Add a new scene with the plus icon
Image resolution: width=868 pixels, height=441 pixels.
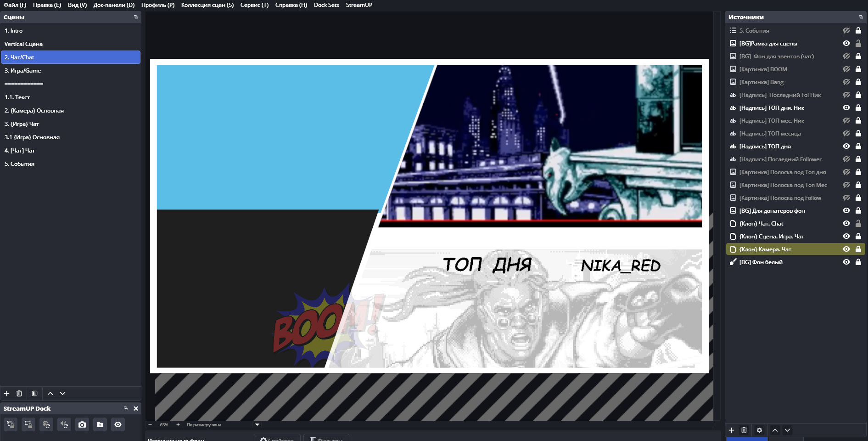pos(7,394)
